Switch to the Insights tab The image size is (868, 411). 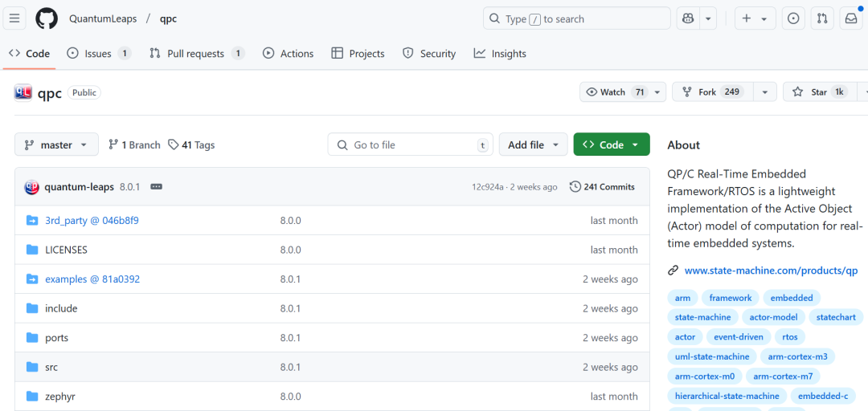click(x=500, y=54)
